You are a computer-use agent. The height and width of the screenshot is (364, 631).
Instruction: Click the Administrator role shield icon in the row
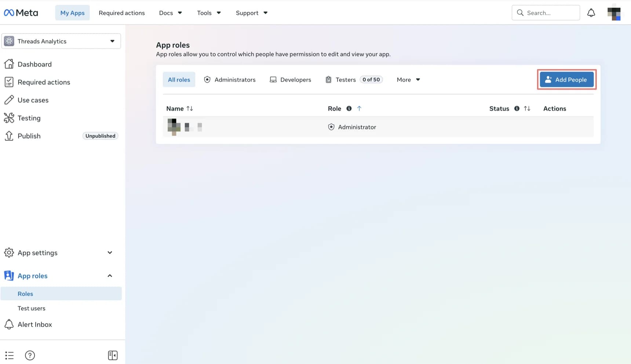pos(331,127)
